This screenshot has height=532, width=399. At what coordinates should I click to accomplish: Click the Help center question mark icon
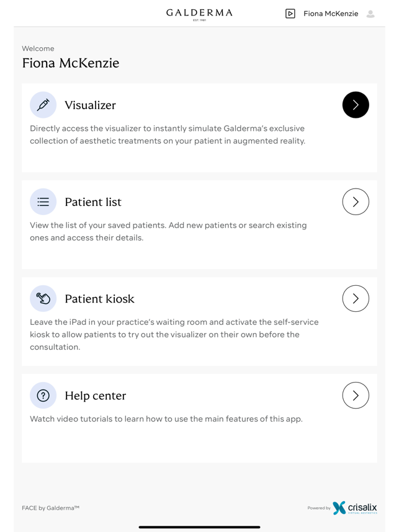pos(43,395)
